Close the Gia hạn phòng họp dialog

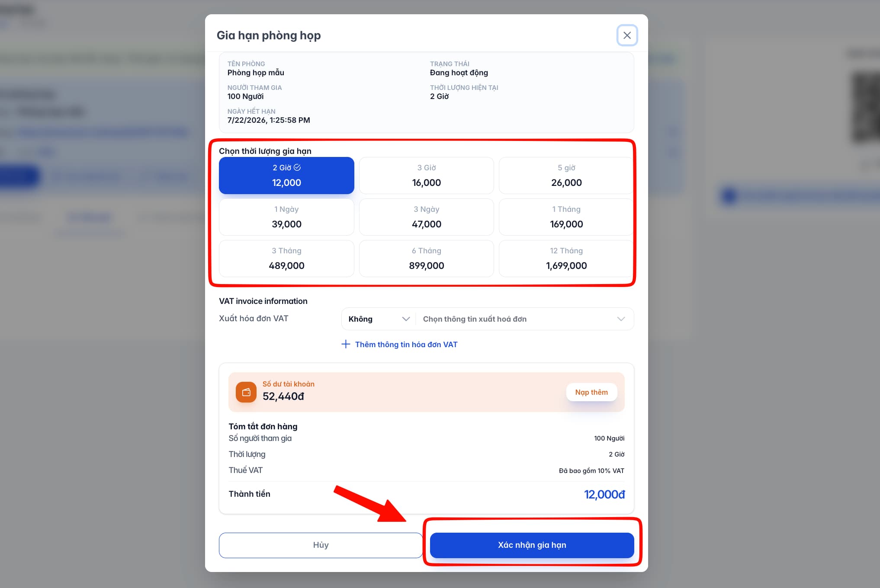coord(627,35)
